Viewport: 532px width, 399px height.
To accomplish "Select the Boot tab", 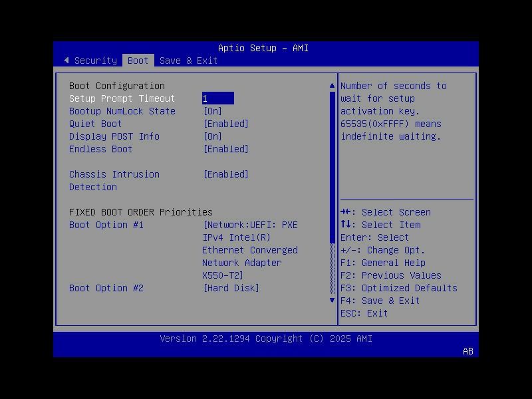I will (138, 61).
